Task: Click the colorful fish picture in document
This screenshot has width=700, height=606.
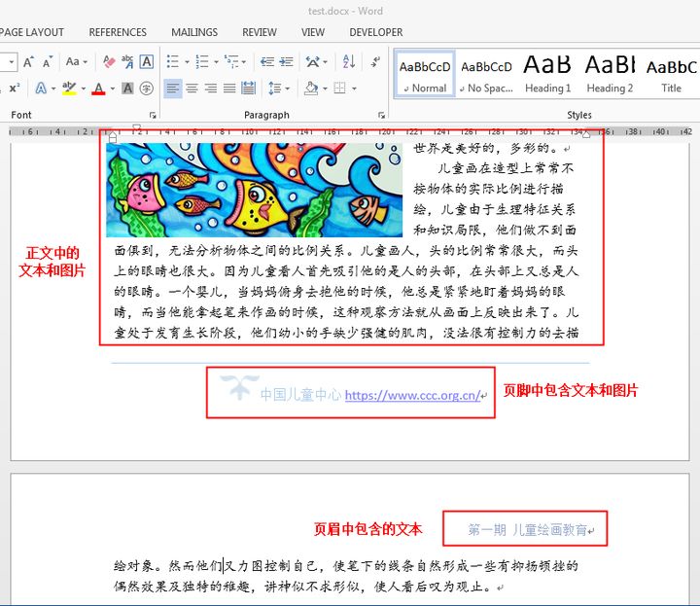Action: click(254, 189)
